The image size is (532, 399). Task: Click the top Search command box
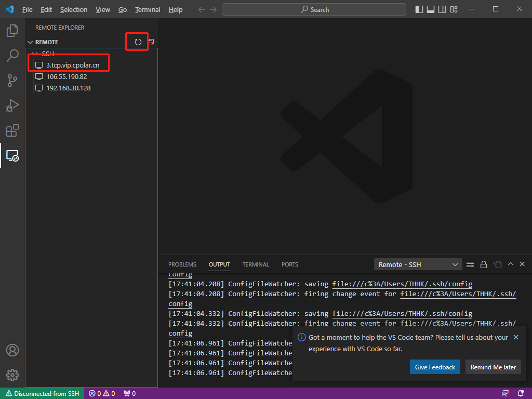pos(314,9)
